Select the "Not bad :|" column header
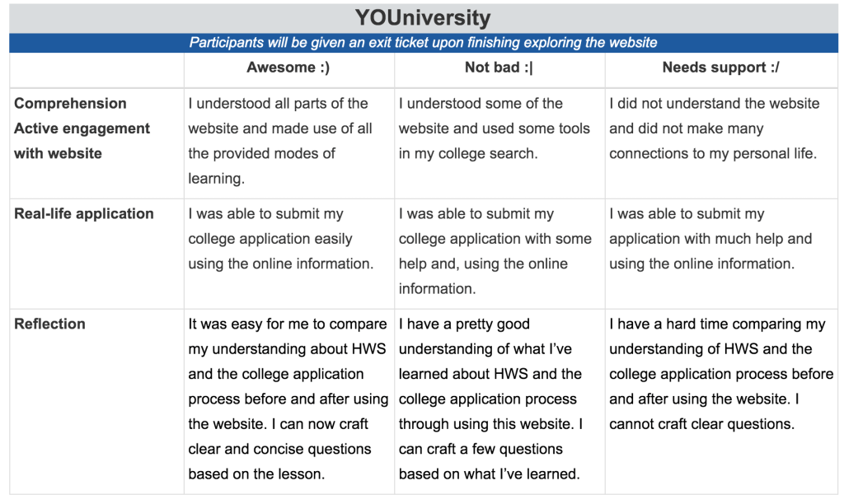Image resolution: width=844 pixels, height=504 pixels. (x=499, y=68)
